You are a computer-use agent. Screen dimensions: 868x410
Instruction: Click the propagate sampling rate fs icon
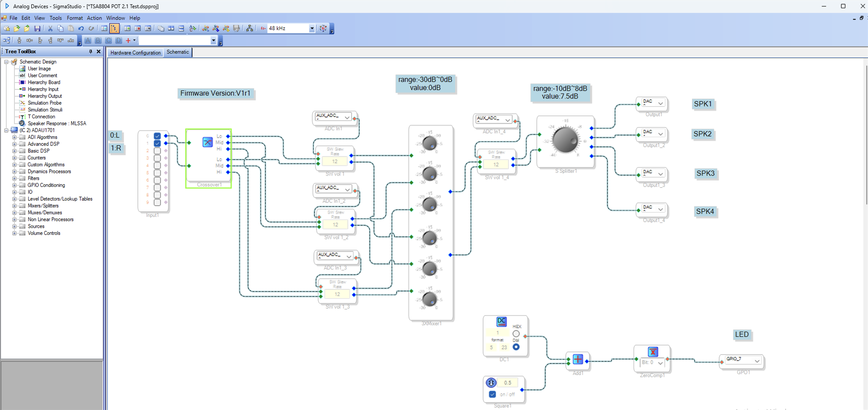(x=323, y=28)
